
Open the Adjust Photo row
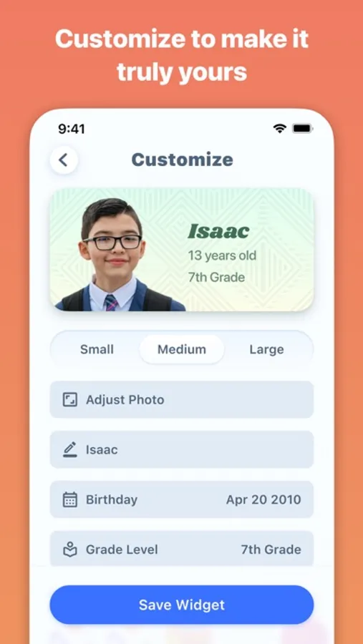(x=182, y=399)
